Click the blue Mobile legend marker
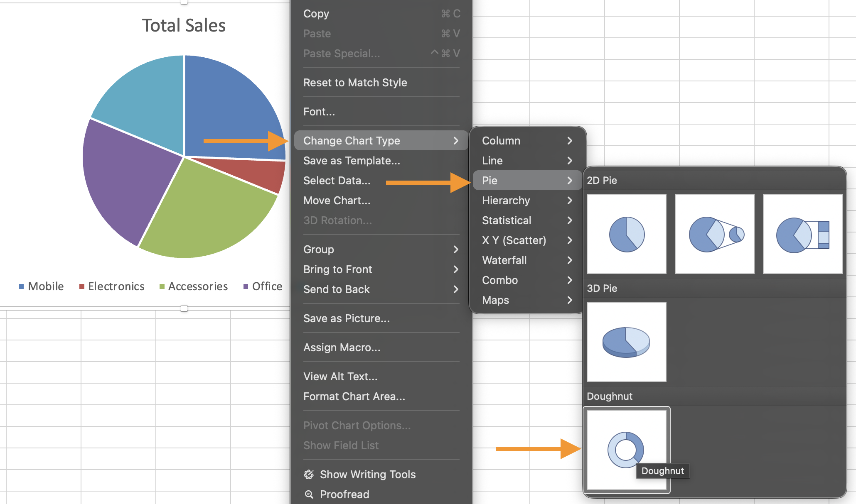 coord(22,286)
